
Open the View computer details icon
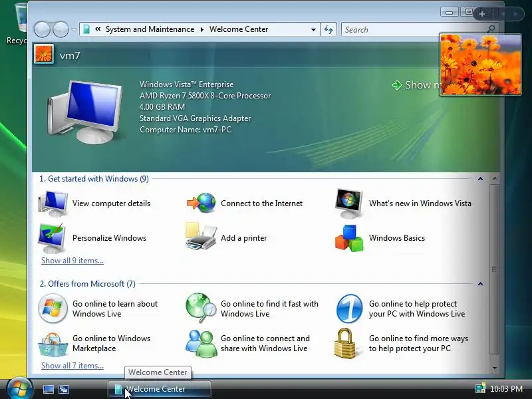pyautogui.click(x=53, y=203)
